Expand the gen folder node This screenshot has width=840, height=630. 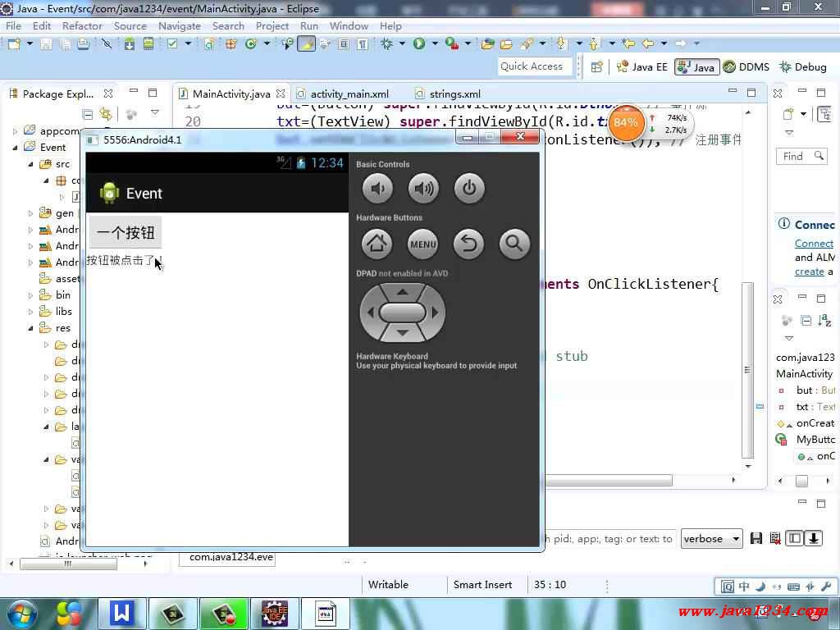[30, 213]
